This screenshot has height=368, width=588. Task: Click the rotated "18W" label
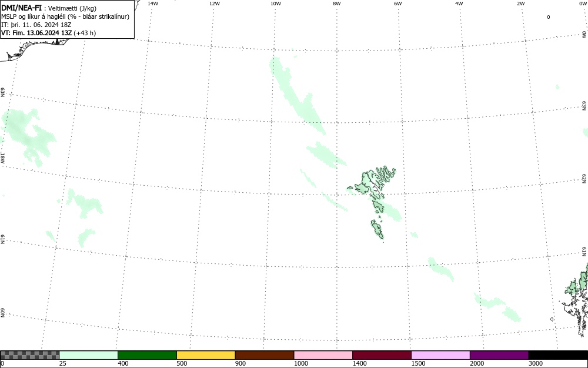(x=2, y=158)
